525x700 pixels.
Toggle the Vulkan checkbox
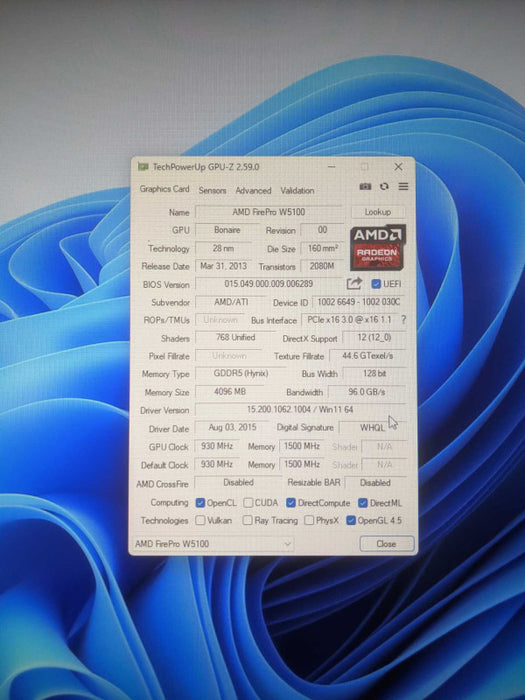point(200,520)
